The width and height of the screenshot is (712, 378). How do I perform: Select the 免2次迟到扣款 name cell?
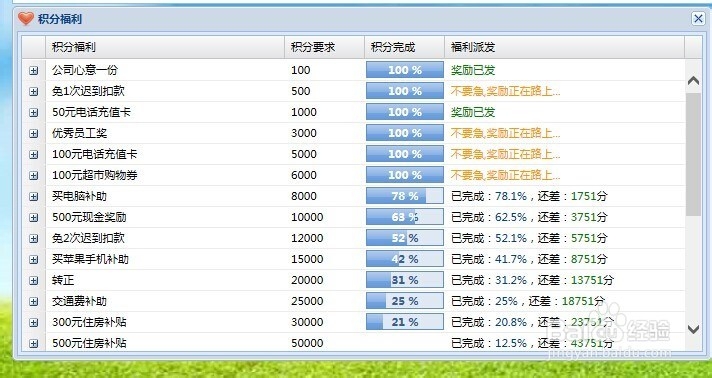pos(88,238)
